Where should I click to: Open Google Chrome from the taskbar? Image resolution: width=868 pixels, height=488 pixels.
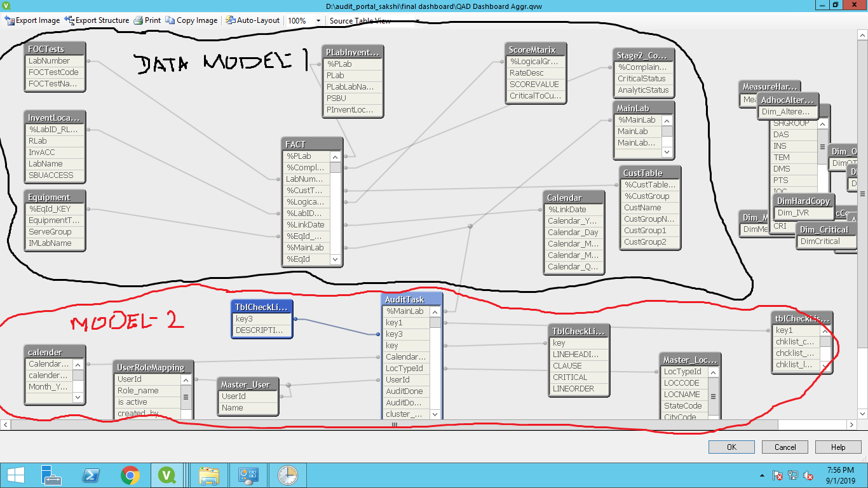pyautogui.click(x=130, y=475)
